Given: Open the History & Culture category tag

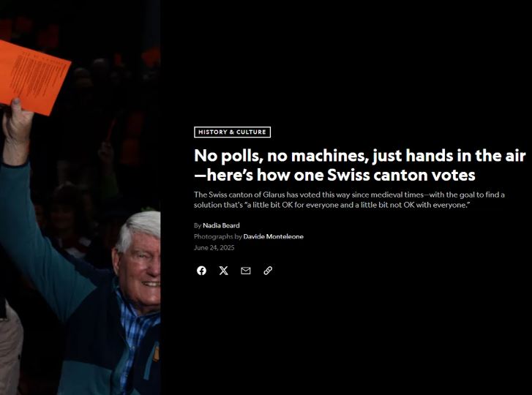Looking at the screenshot, I should [x=233, y=132].
